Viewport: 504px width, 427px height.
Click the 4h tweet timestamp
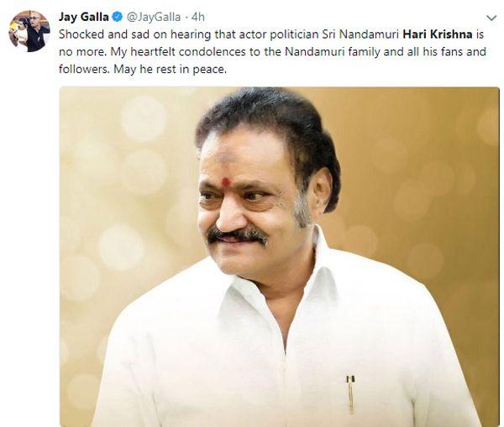(198, 17)
